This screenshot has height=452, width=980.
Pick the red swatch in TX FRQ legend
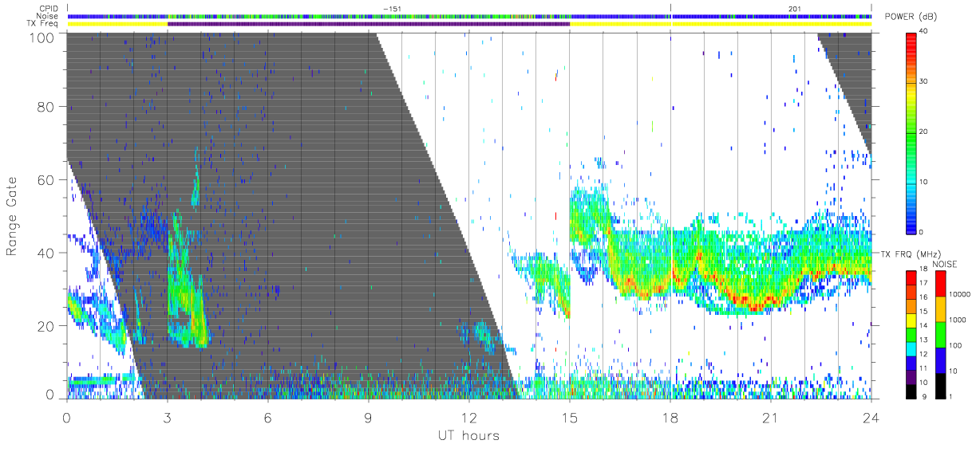point(911,277)
